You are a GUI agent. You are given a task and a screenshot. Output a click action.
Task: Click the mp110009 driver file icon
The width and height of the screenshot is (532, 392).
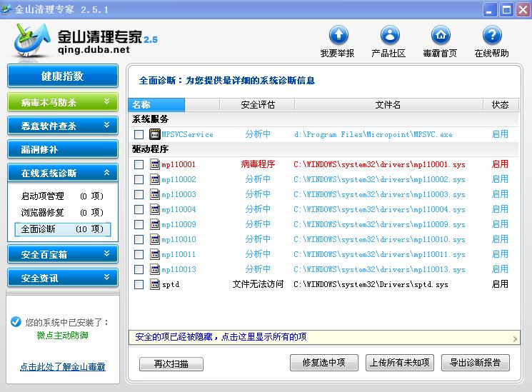point(155,224)
